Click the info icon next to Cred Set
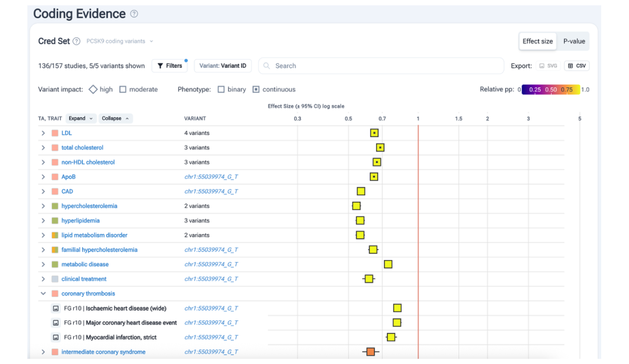Screen dimensions: 629x364 point(76,41)
